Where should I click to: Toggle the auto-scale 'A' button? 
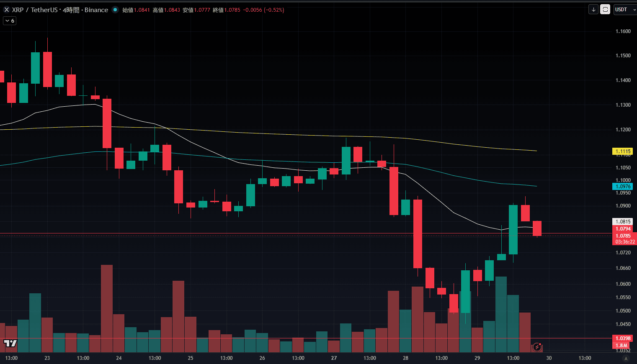(x=626, y=359)
